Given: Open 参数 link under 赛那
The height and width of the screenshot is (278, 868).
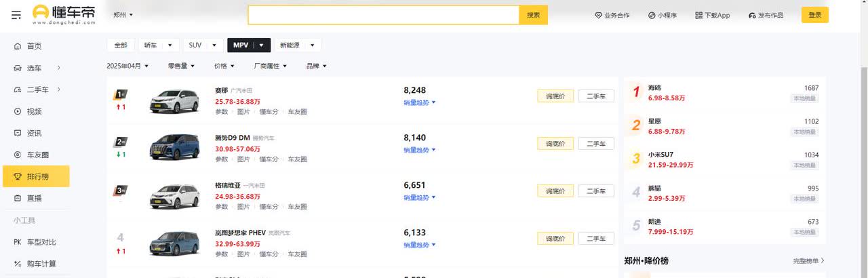Looking at the screenshot, I should (x=222, y=112).
